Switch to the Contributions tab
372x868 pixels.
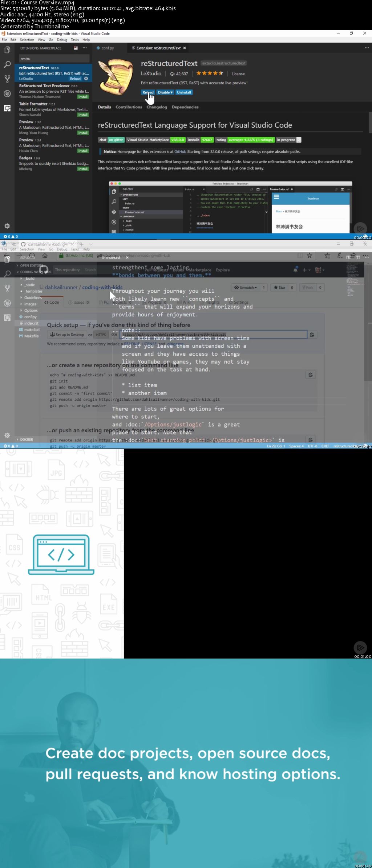(x=129, y=107)
